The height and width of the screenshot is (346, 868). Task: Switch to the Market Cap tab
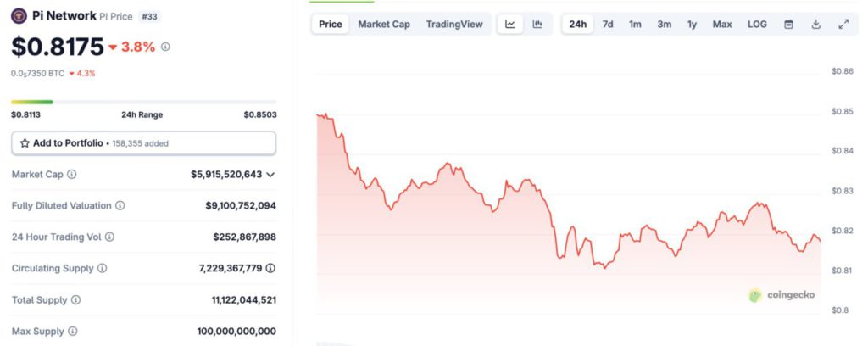pyautogui.click(x=384, y=25)
